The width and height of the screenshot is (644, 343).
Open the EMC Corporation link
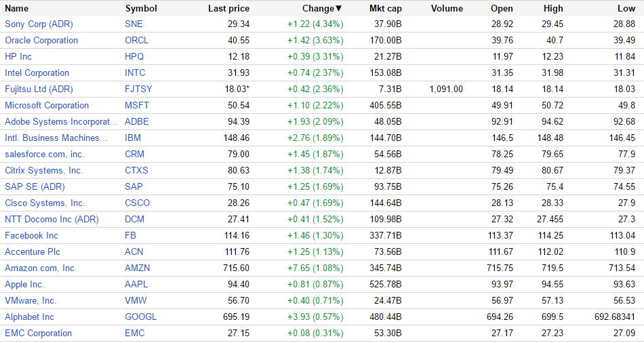coord(38,333)
